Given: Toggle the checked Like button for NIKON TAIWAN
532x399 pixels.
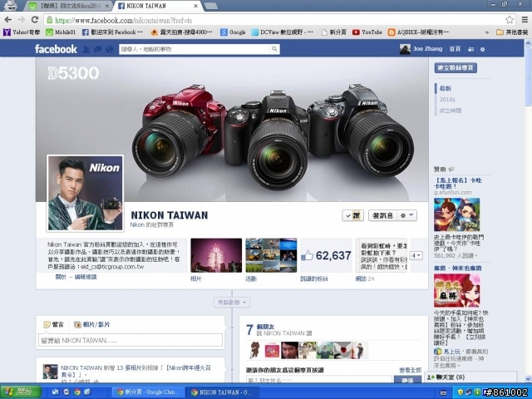Looking at the screenshot, I should click(352, 215).
